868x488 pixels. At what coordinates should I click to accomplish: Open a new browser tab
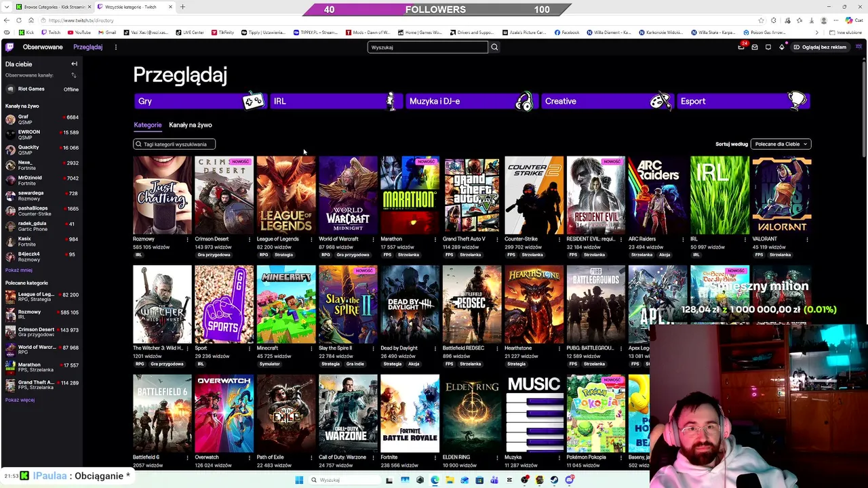tap(182, 7)
